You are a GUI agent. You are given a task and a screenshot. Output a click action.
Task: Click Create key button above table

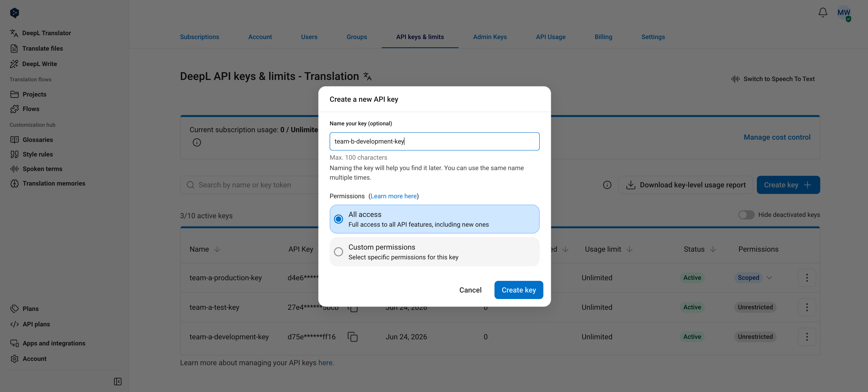pyautogui.click(x=788, y=185)
